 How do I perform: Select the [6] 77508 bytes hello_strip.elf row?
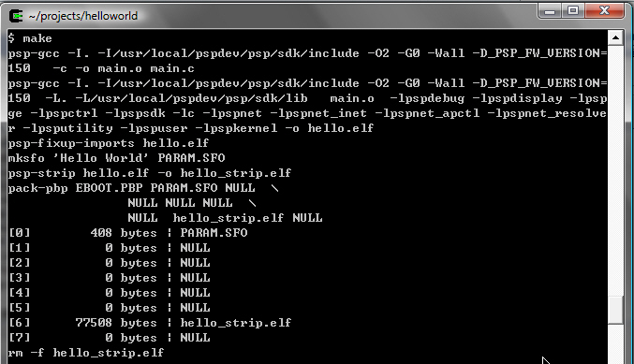click(150, 323)
